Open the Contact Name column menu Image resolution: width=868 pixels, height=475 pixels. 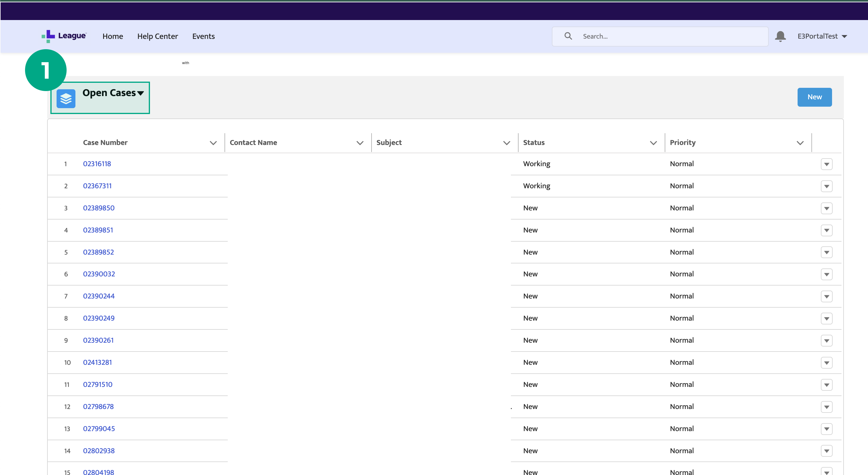(360, 143)
